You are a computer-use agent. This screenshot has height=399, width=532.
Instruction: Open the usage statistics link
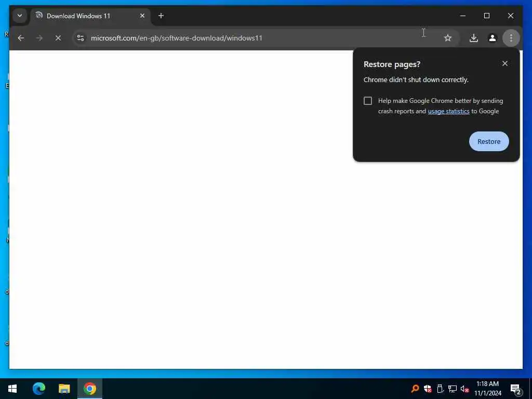pyautogui.click(x=448, y=111)
